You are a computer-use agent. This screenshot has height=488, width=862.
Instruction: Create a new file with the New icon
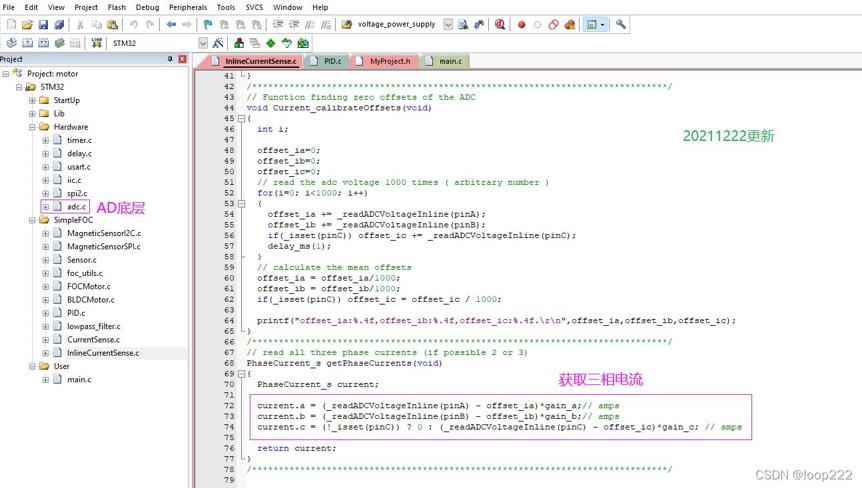pyautogui.click(x=12, y=24)
